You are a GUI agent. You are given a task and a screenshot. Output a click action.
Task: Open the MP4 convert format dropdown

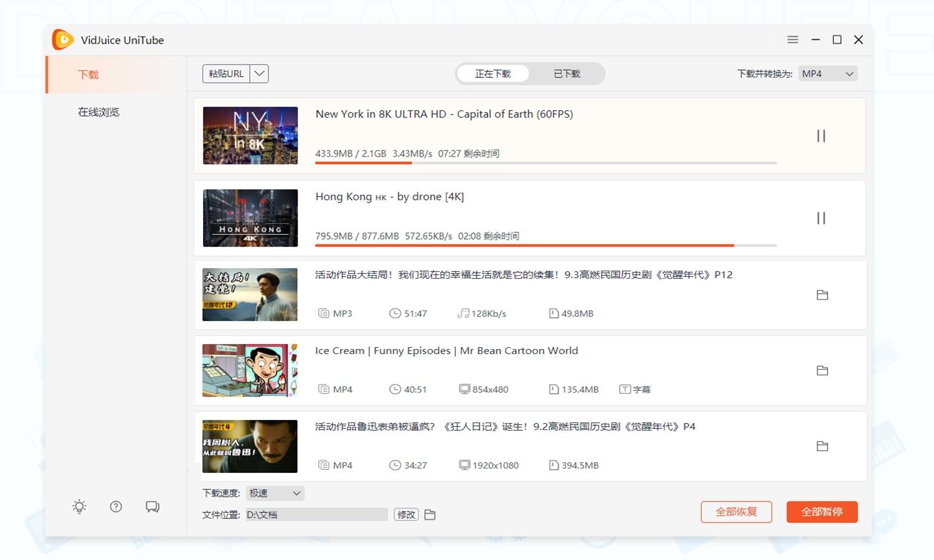(828, 73)
